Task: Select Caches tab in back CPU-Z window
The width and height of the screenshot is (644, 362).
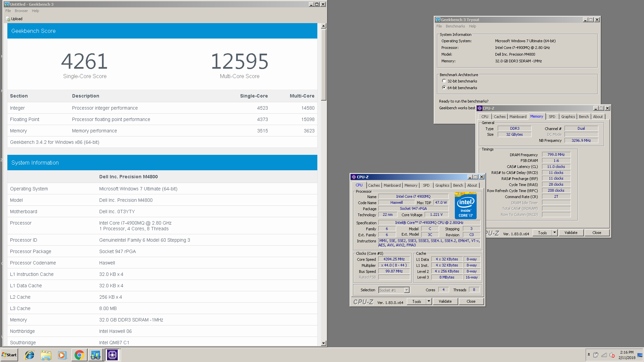Action: [x=499, y=117]
